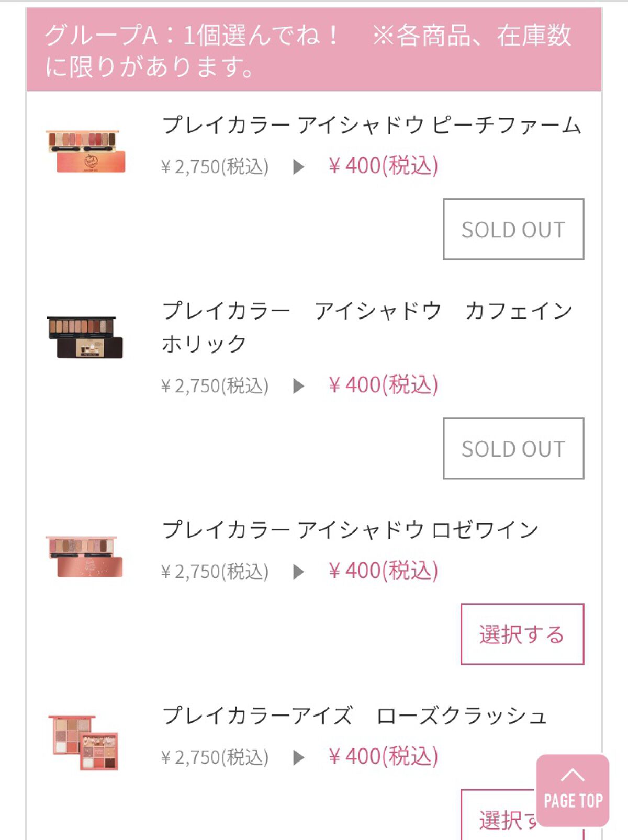This screenshot has width=628, height=840.
Task: Open the Rosé Wine eyeshadow palette thumbnail
Action: pos(85,556)
